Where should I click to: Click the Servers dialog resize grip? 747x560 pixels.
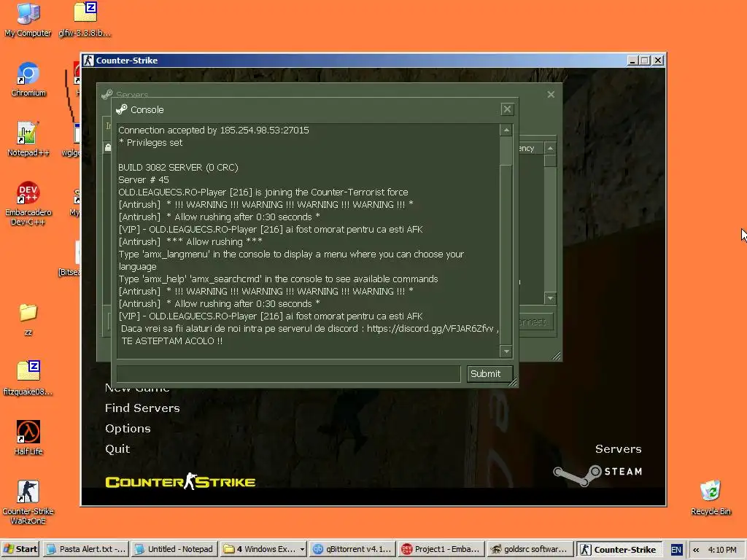pyautogui.click(x=556, y=356)
